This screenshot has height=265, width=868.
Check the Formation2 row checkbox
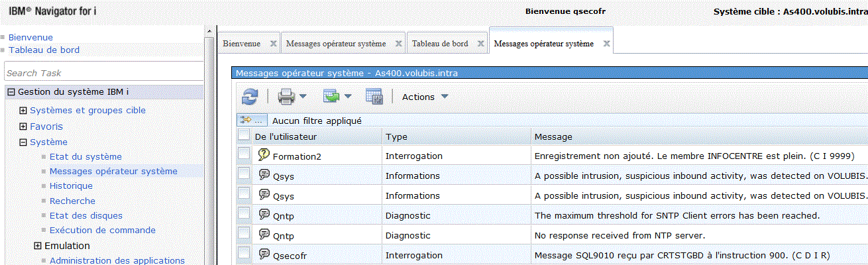244,154
